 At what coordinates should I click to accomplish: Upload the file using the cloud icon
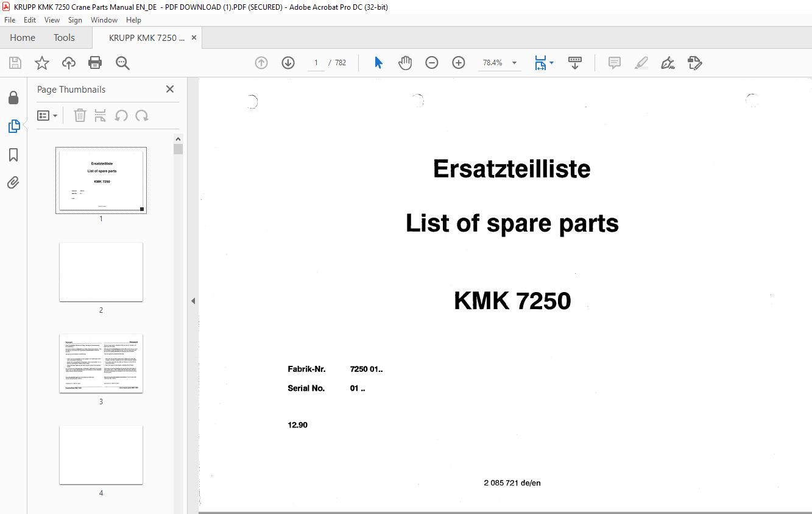click(69, 63)
